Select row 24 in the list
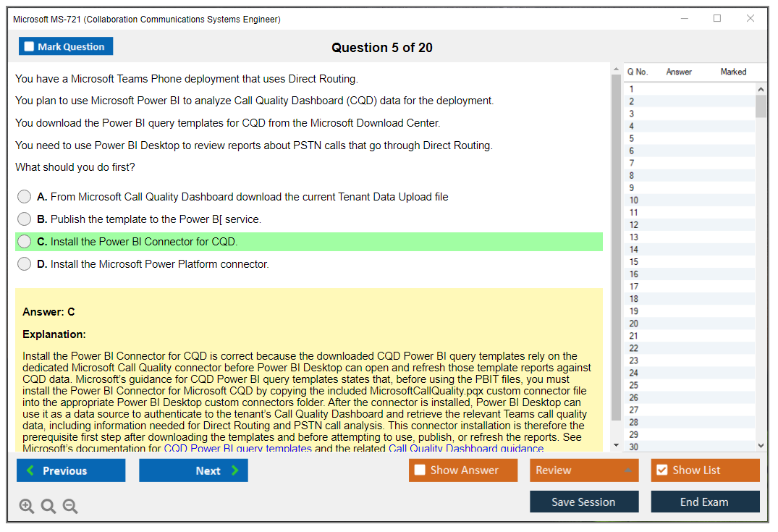Image resolution: width=778 pixels, height=532 pixels. tap(690, 373)
